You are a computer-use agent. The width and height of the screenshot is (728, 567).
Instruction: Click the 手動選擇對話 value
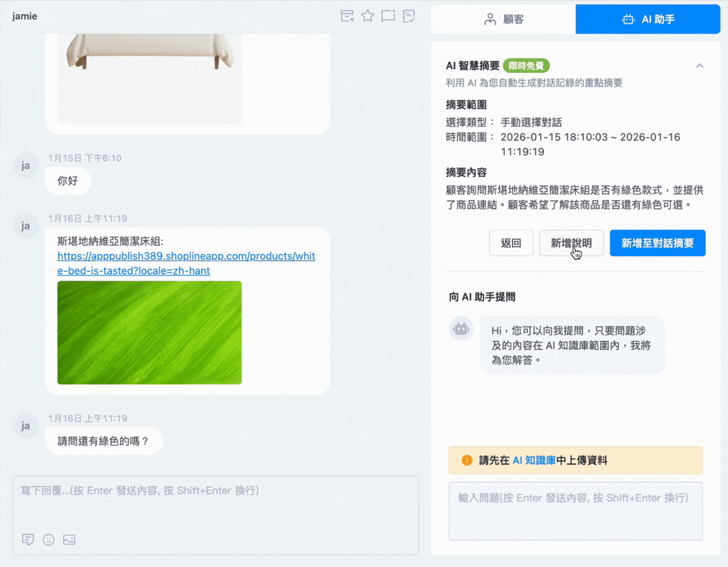pyautogui.click(x=531, y=122)
